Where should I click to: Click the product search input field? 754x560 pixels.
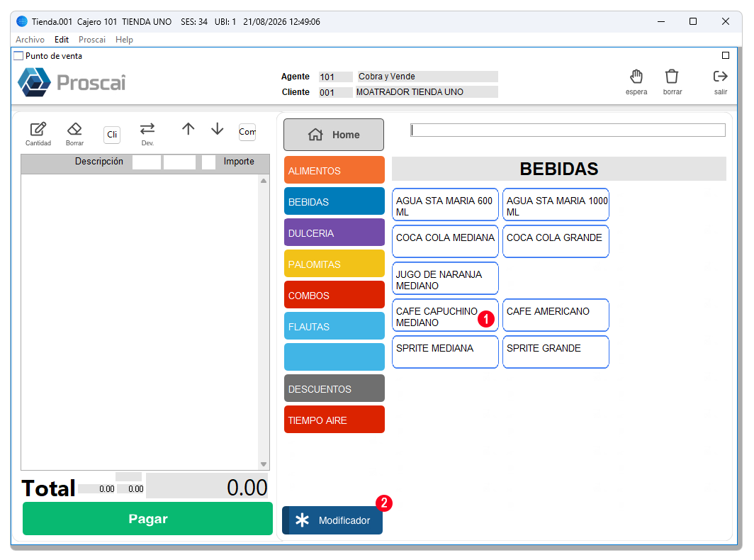568,130
